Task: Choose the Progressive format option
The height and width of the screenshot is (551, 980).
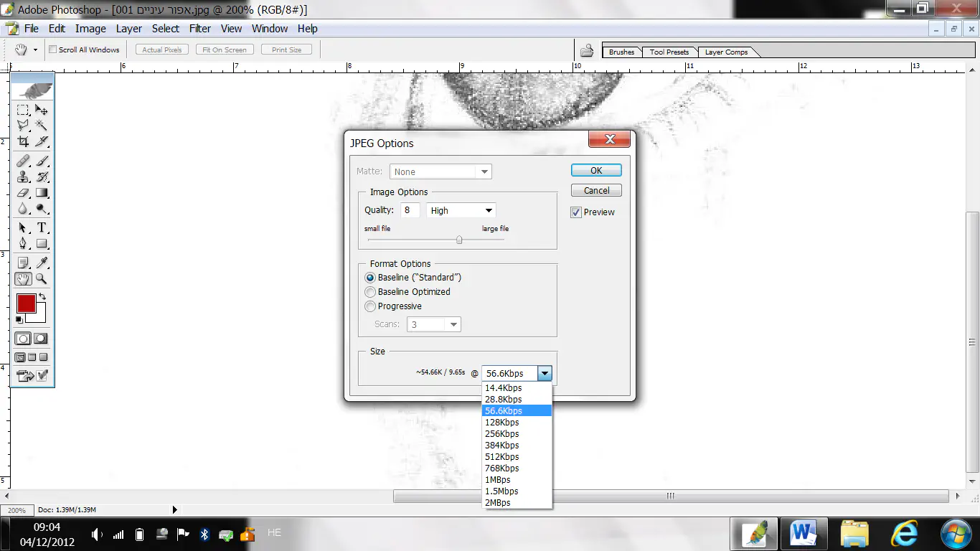Action: 370,306
